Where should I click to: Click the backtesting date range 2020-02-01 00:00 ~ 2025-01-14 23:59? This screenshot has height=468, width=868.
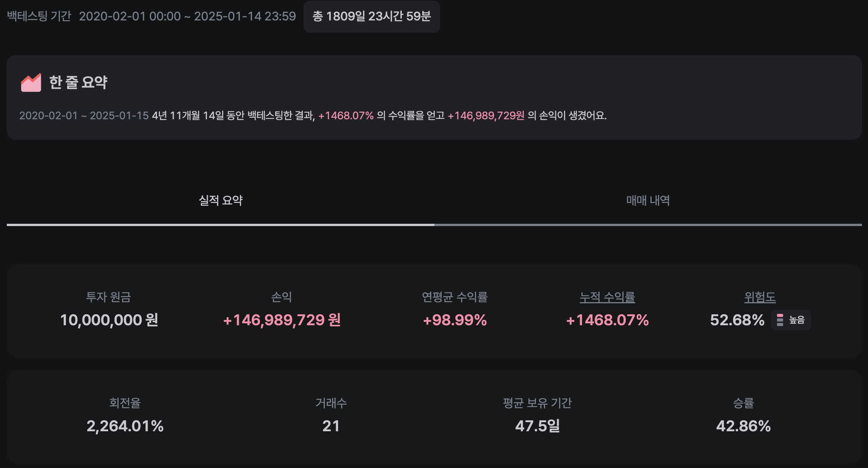[x=187, y=16]
